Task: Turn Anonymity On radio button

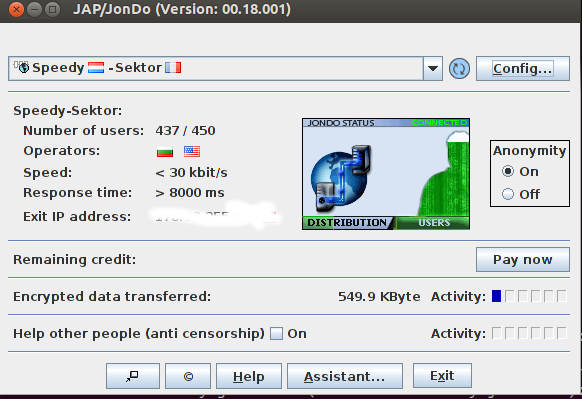Action: pyautogui.click(x=508, y=171)
